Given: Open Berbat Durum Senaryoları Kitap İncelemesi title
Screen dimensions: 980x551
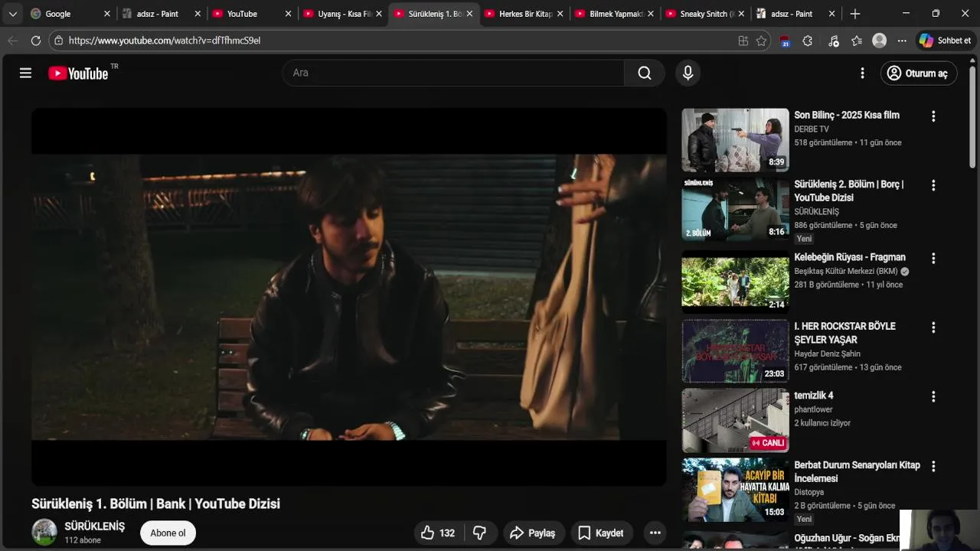Looking at the screenshot, I should tap(857, 471).
